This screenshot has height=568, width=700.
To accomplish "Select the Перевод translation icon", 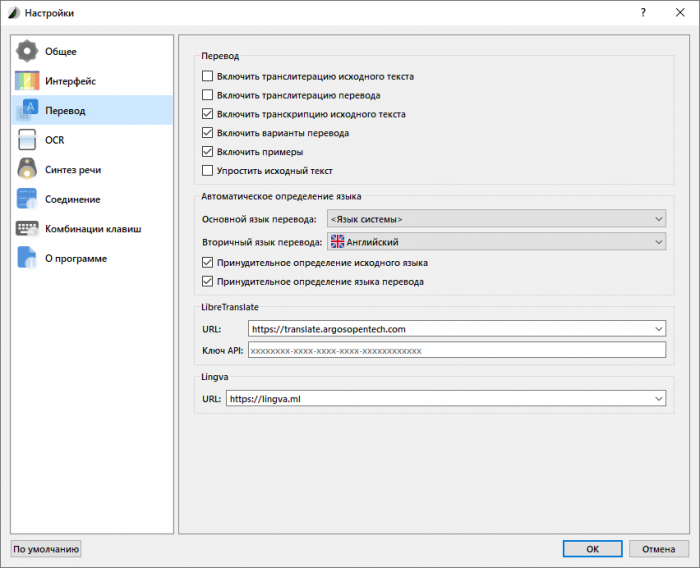I will tap(28, 110).
